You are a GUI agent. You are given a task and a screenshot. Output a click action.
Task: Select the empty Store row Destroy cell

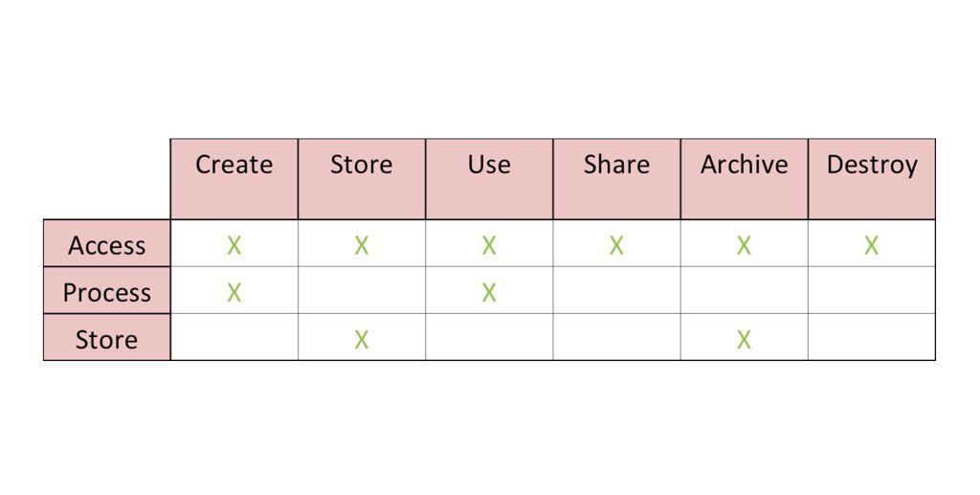pos(872,337)
